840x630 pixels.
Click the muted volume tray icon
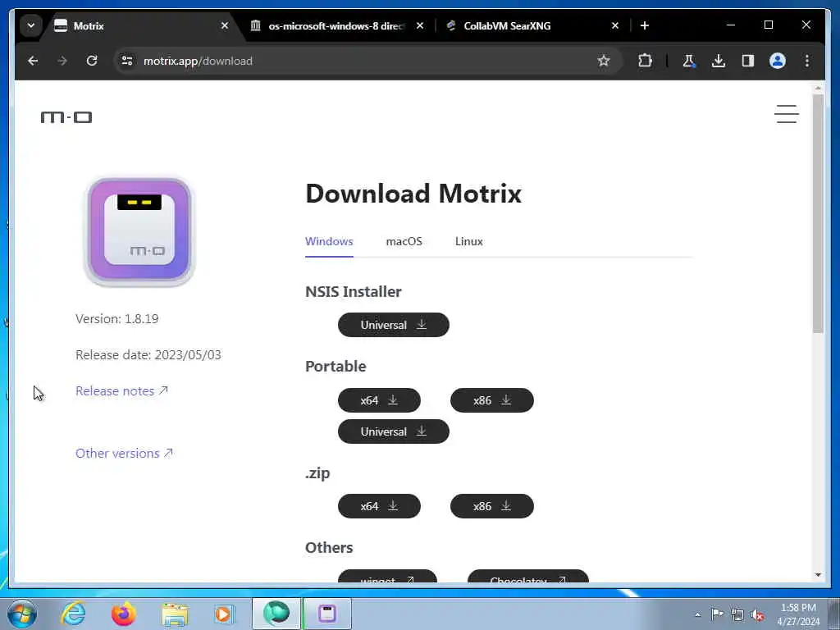pos(757,614)
